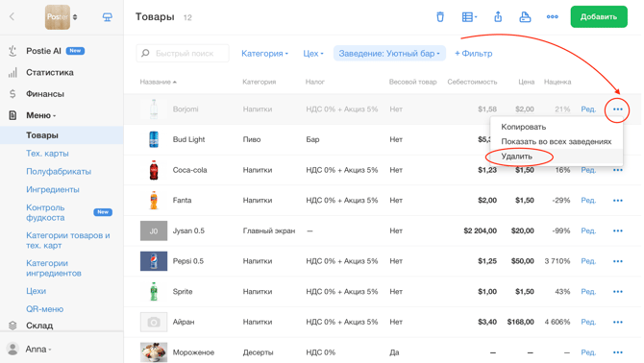Open Категории ингредиентов

[x=54, y=268]
